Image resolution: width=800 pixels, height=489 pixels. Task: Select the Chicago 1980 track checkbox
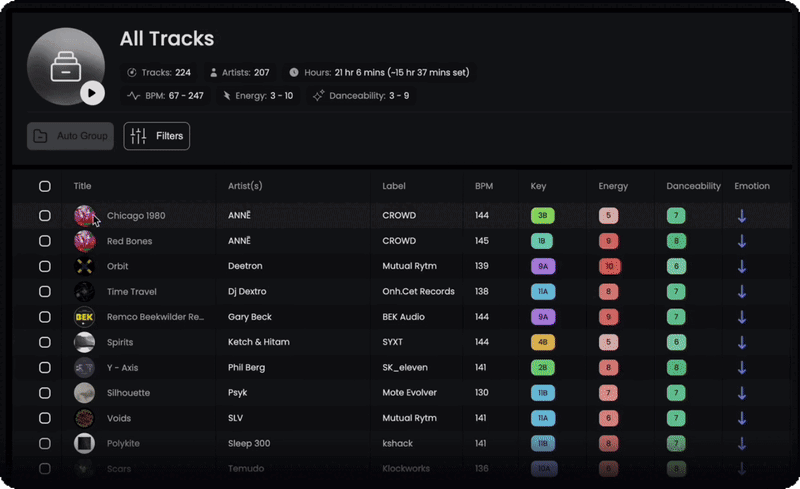(45, 215)
